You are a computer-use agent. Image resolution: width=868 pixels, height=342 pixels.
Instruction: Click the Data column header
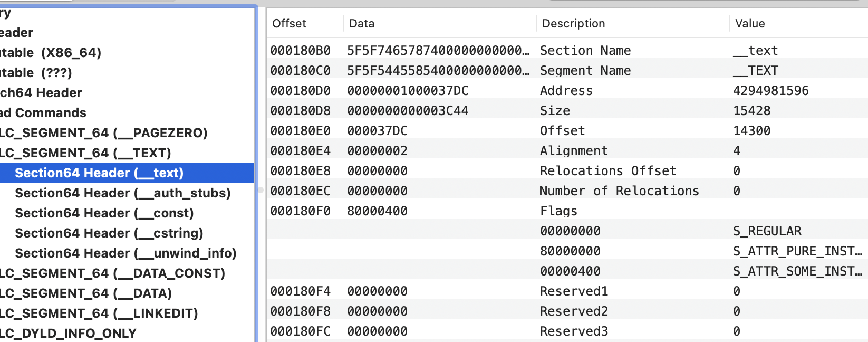pos(362,24)
